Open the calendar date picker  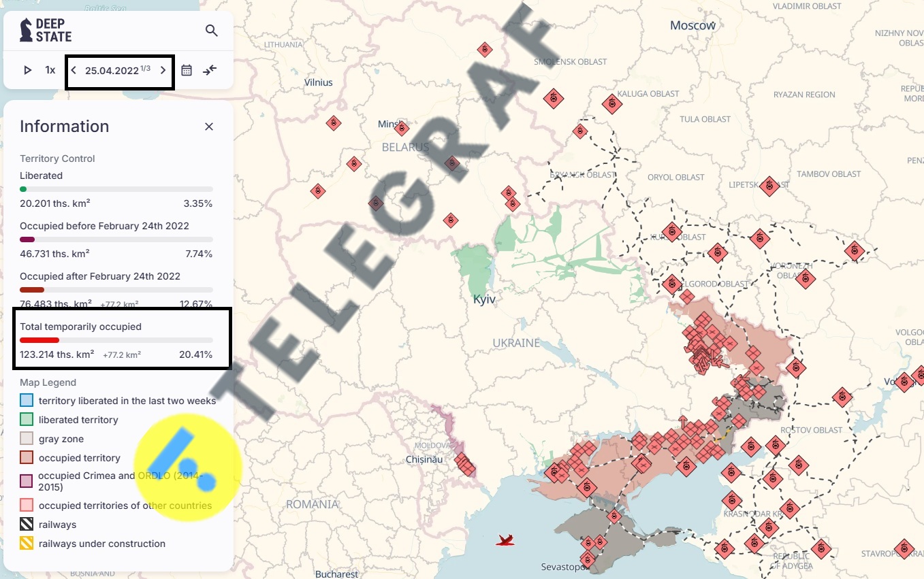[187, 70]
